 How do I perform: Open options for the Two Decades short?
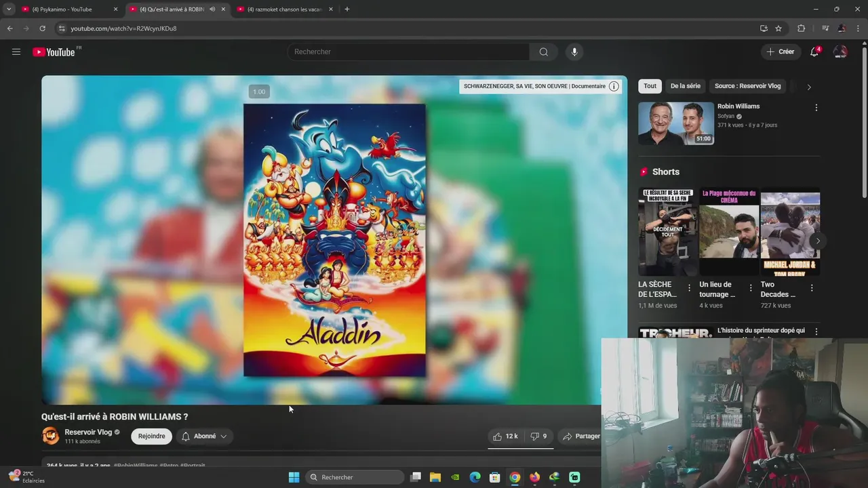[x=811, y=288]
